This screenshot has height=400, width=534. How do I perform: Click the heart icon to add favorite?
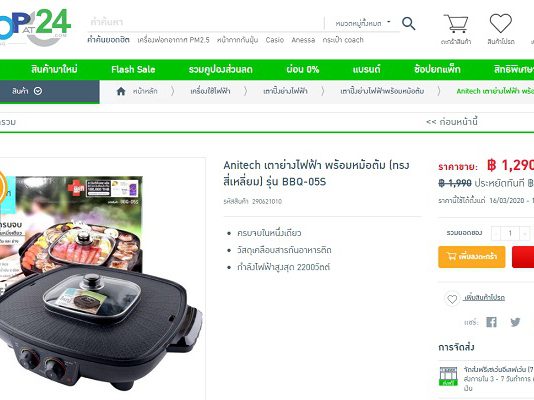coord(452,299)
